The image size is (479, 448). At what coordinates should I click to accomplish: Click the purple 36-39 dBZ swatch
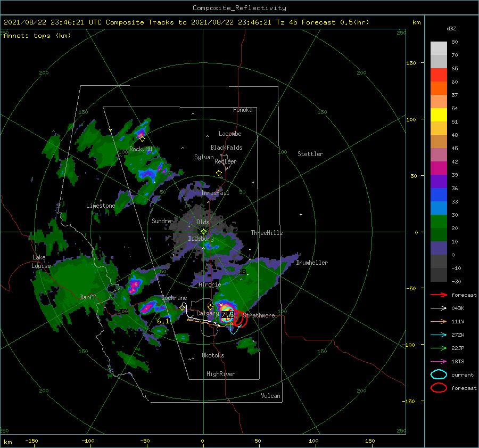point(439,182)
